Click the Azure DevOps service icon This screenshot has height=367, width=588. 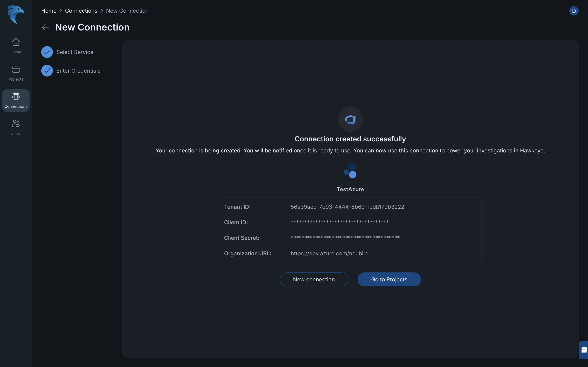pyautogui.click(x=350, y=119)
